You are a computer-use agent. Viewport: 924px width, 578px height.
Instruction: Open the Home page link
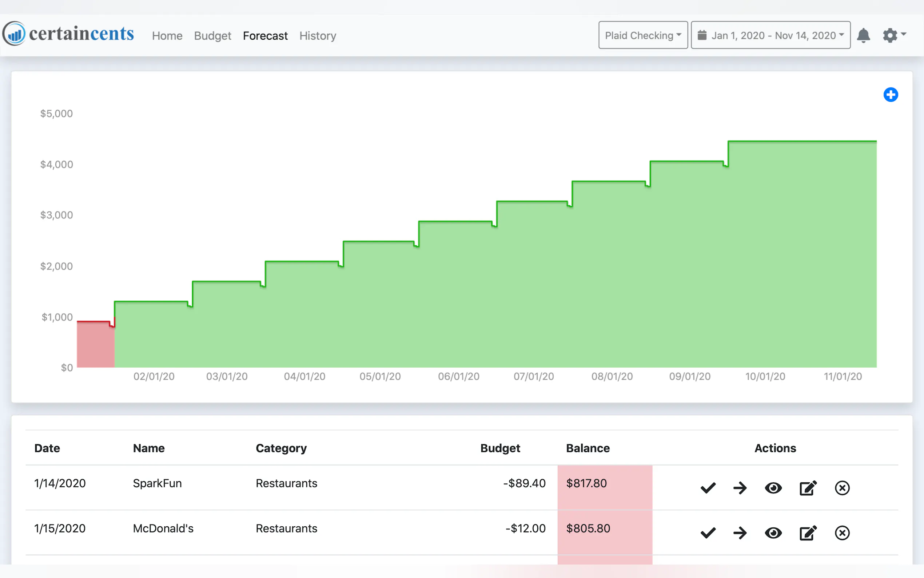point(167,36)
